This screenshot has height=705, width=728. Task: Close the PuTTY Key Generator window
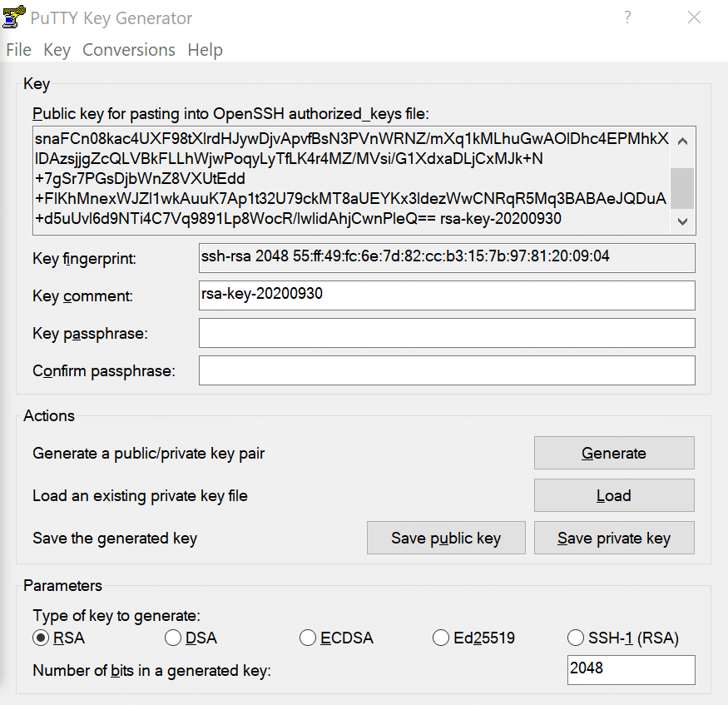(x=694, y=17)
